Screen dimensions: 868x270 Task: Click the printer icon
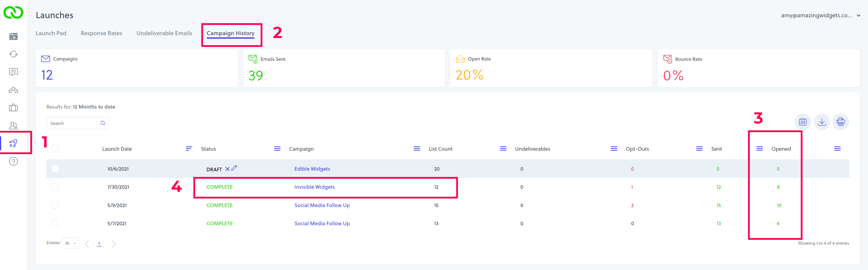pos(840,122)
